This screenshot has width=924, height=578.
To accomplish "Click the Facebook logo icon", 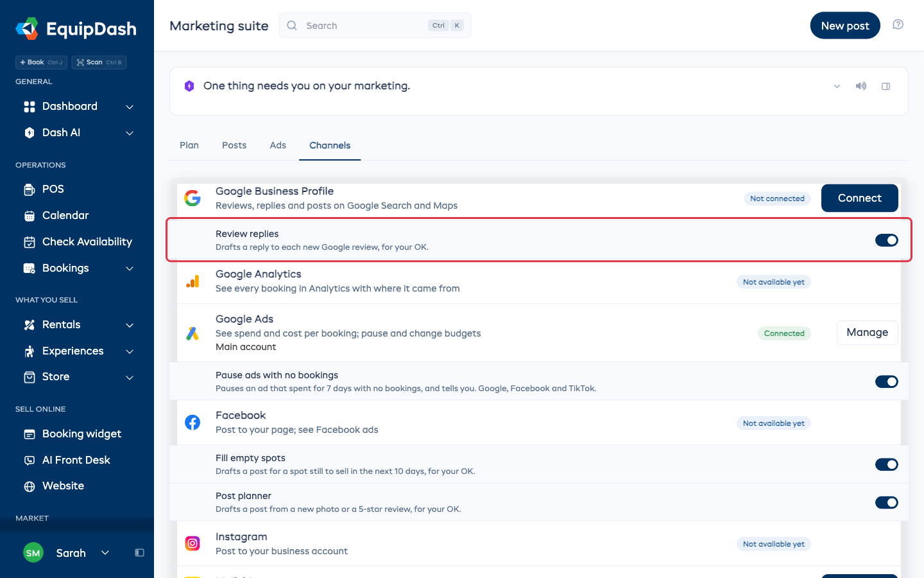I will coord(193,422).
